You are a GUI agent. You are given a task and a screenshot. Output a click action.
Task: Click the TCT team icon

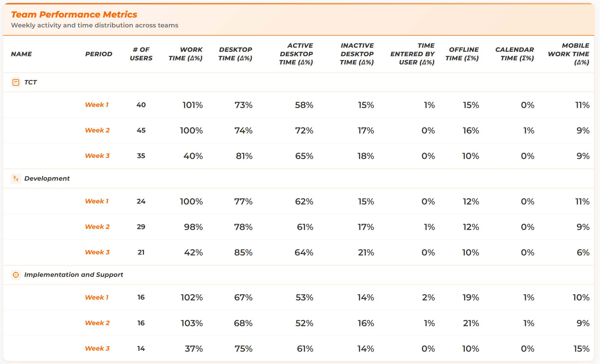(16, 82)
